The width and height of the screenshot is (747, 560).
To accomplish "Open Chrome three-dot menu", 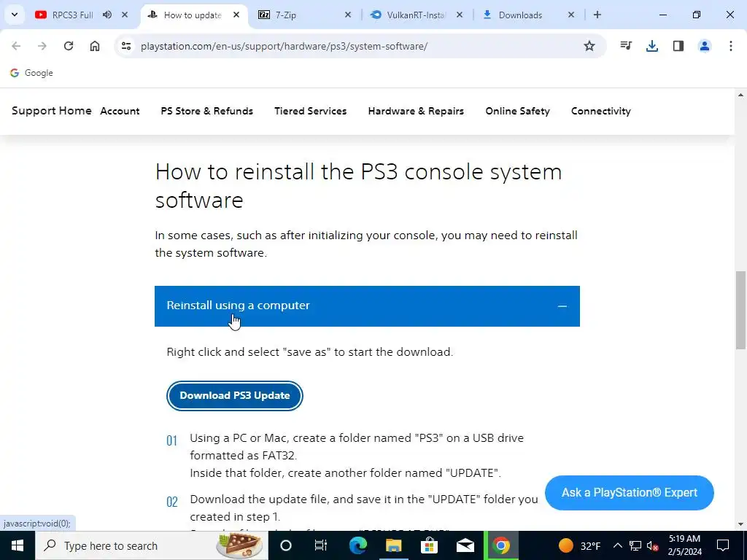I will click(x=731, y=46).
